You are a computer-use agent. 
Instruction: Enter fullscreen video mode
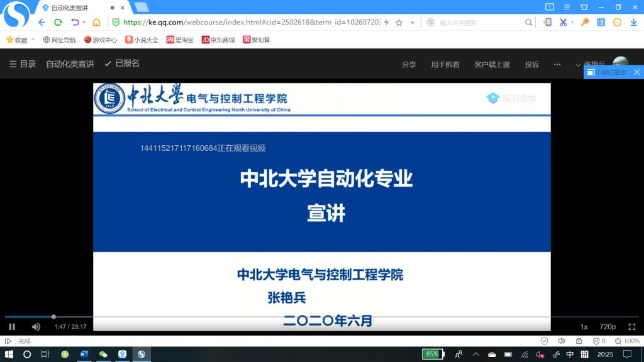pos(632,327)
